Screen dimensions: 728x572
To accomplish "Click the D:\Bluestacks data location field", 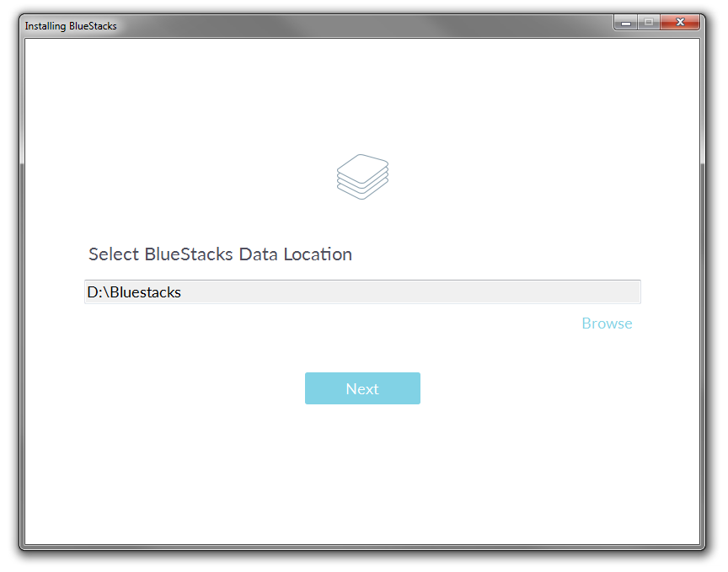I will coord(362,292).
